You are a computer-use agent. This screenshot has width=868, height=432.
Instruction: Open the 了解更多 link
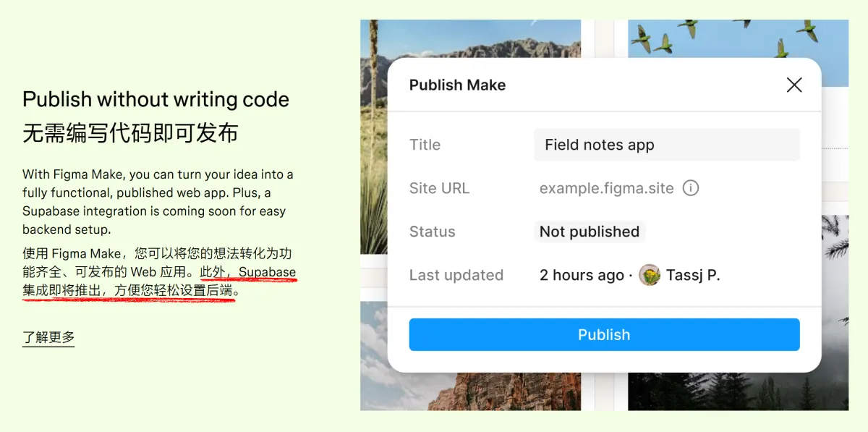[48, 337]
